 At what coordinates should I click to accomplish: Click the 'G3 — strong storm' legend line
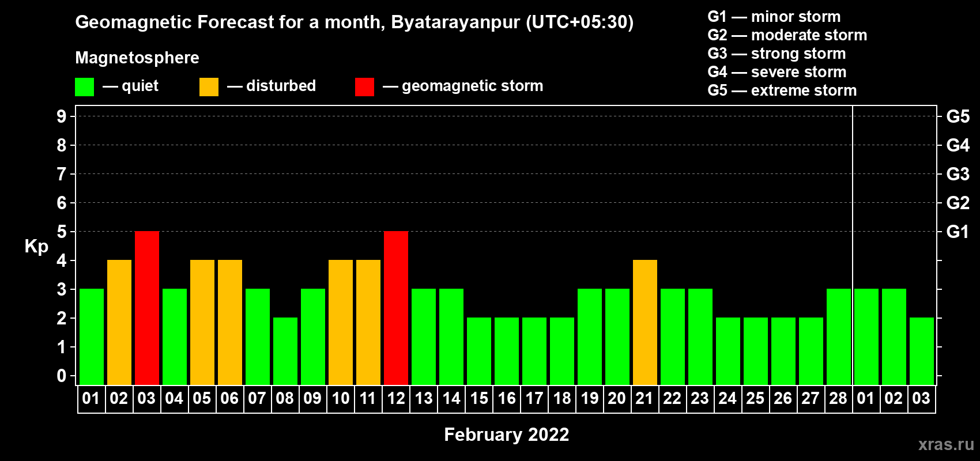pyautogui.click(x=777, y=54)
